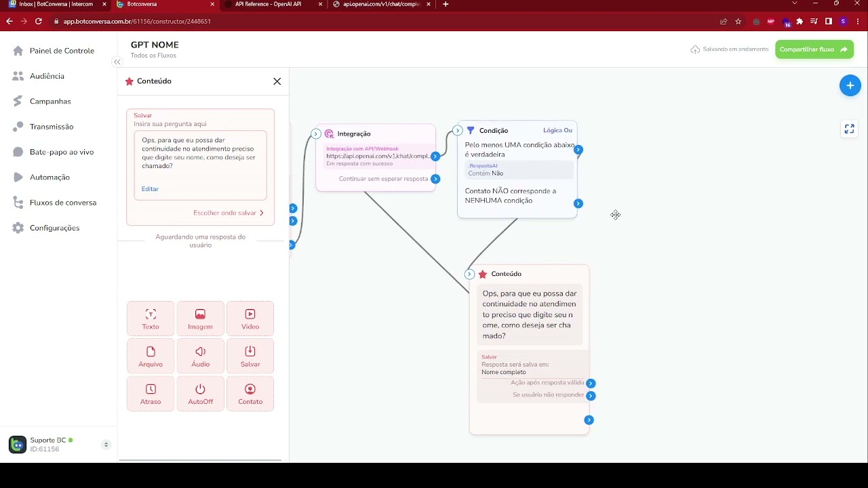This screenshot has height=488, width=868.
Task: Add a Salvar block
Action: [250, 356]
